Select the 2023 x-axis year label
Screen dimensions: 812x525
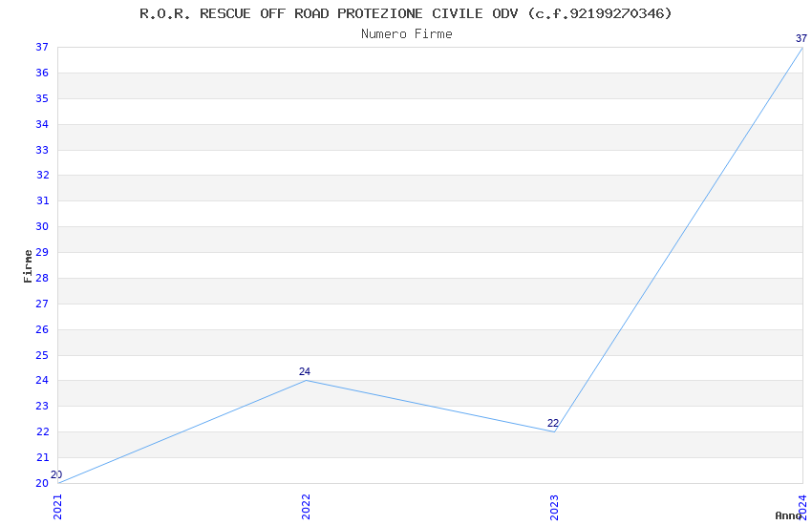555,507
